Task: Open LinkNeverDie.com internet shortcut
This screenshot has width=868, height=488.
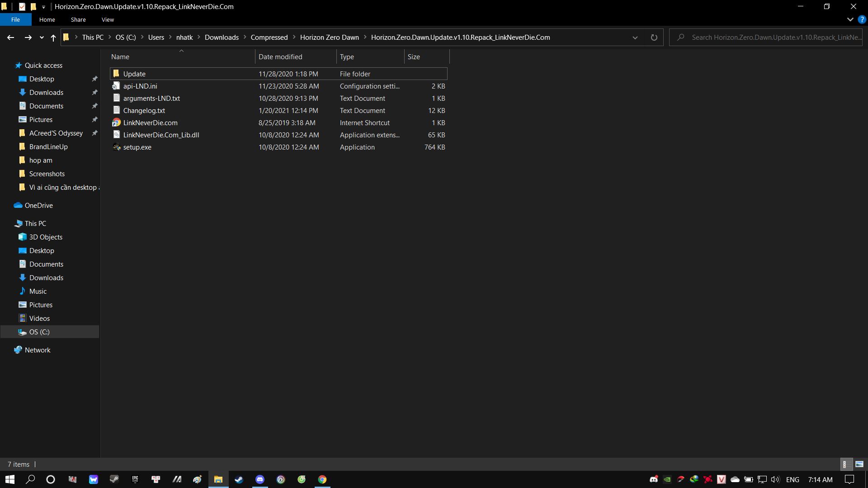Action: pos(151,123)
